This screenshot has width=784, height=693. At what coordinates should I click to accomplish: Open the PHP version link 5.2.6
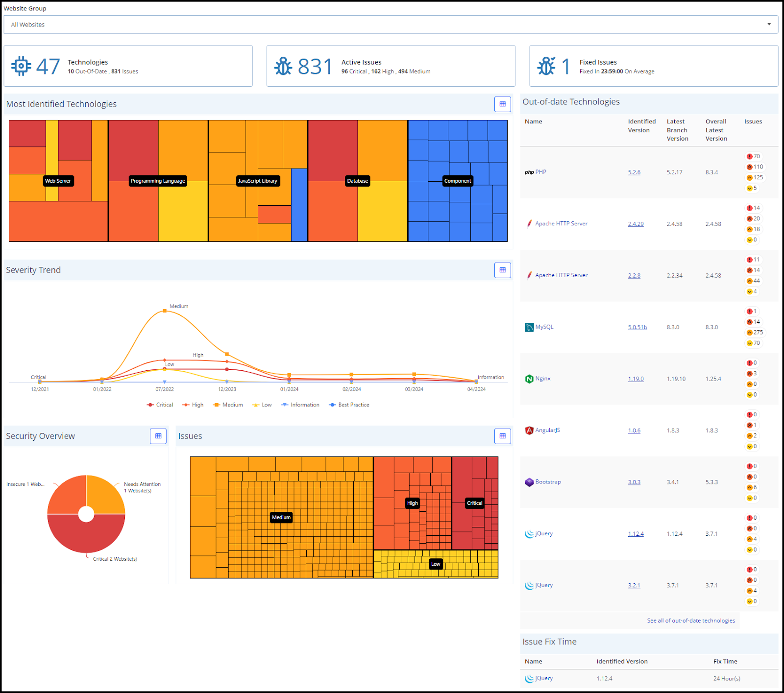click(634, 172)
